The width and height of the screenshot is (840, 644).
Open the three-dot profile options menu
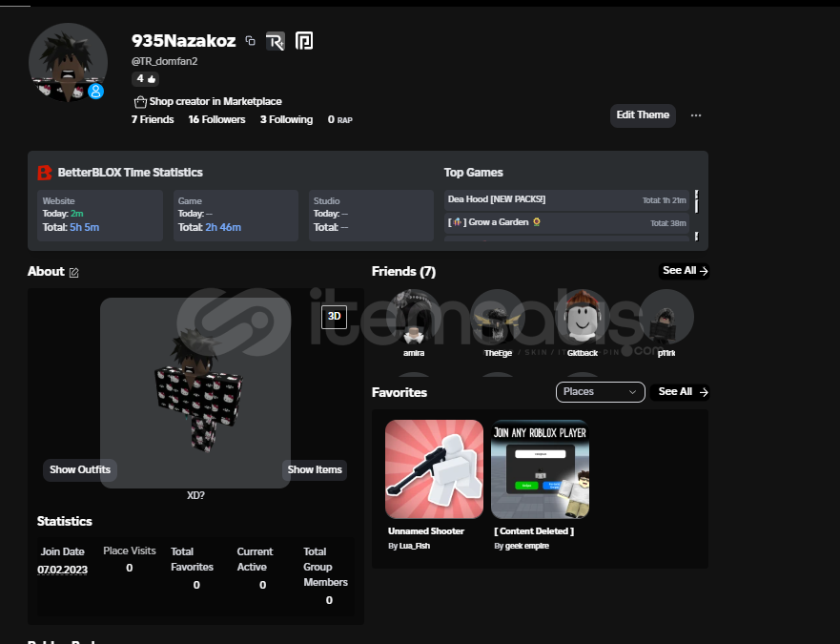(x=696, y=115)
